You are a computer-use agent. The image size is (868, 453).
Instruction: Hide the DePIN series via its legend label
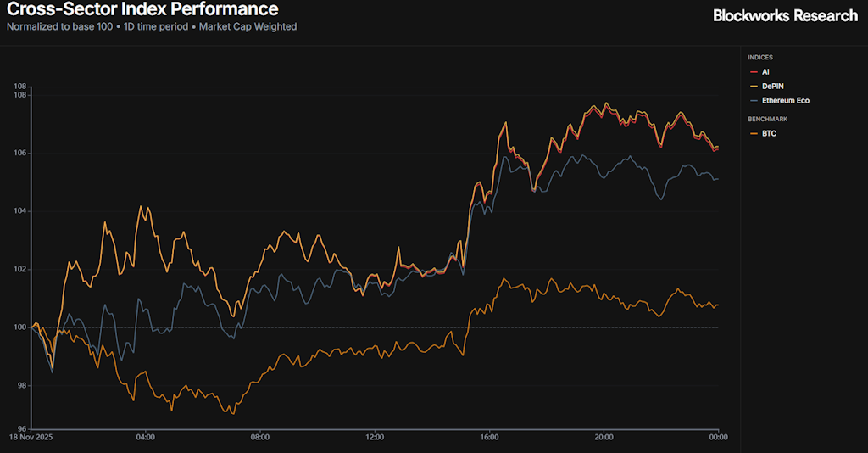pos(773,87)
